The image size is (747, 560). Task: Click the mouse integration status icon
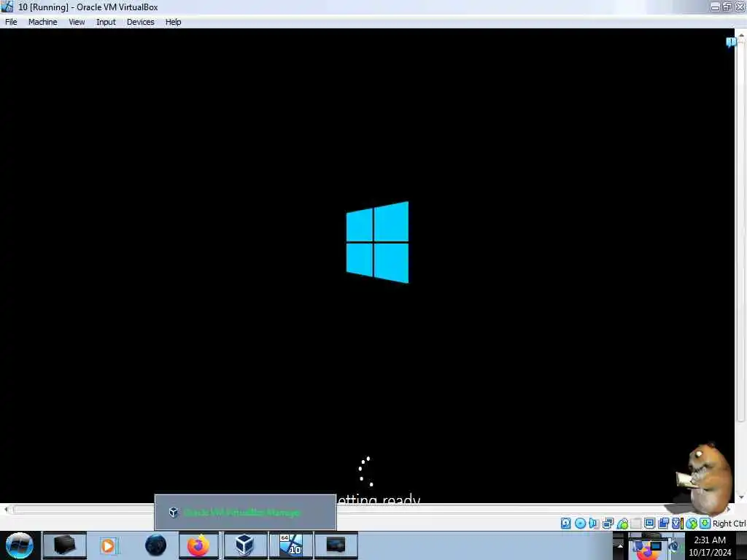point(692,524)
